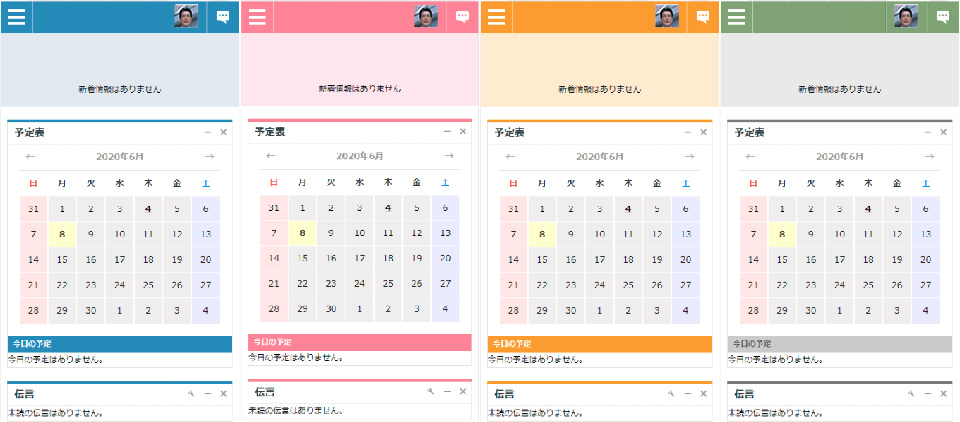
Task: Go to next month in pink calendar
Action: point(449,156)
